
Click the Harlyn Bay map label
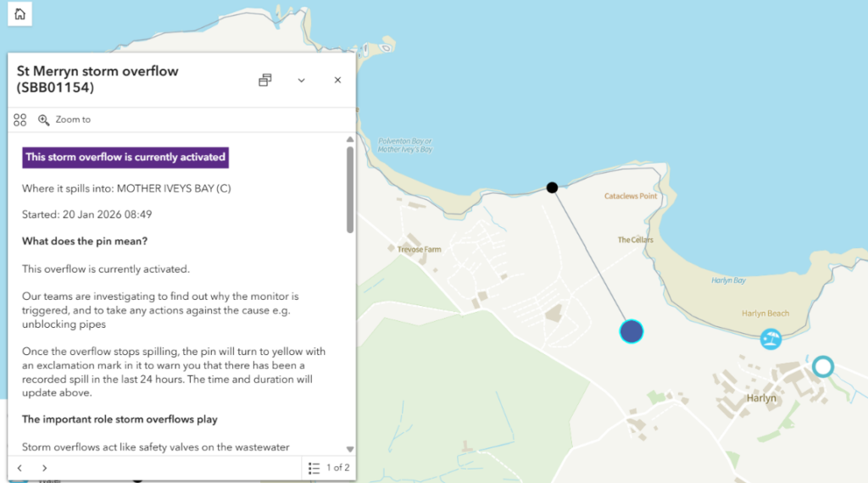click(x=728, y=280)
